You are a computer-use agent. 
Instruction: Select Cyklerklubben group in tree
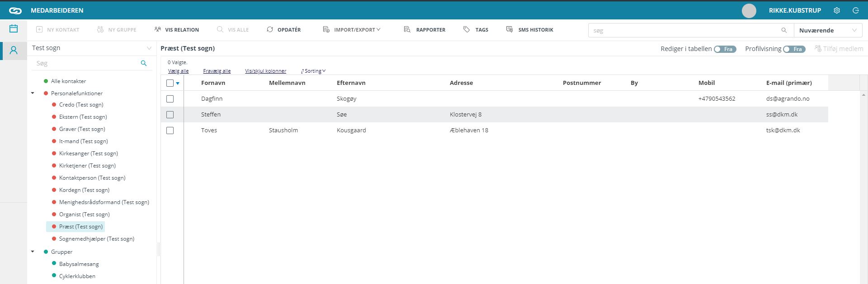click(x=77, y=276)
